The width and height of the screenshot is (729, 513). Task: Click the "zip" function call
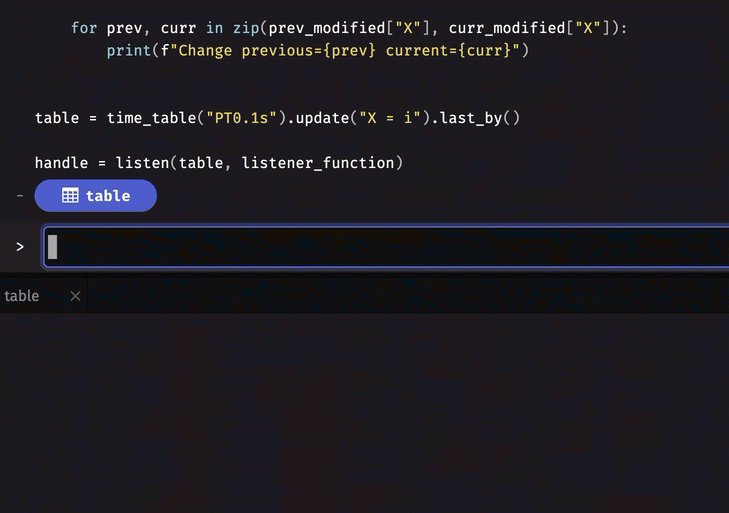pos(245,28)
